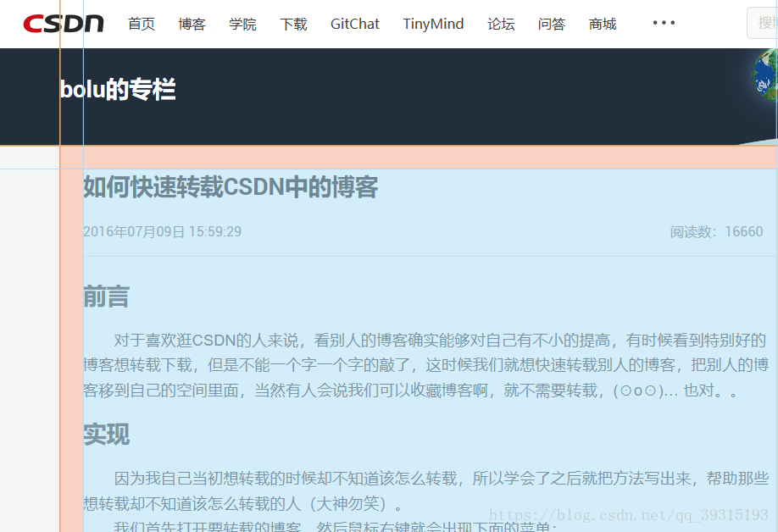Open the blog header bolu的专栏
Viewport: 778px width, 532px height.
click(x=117, y=88)
